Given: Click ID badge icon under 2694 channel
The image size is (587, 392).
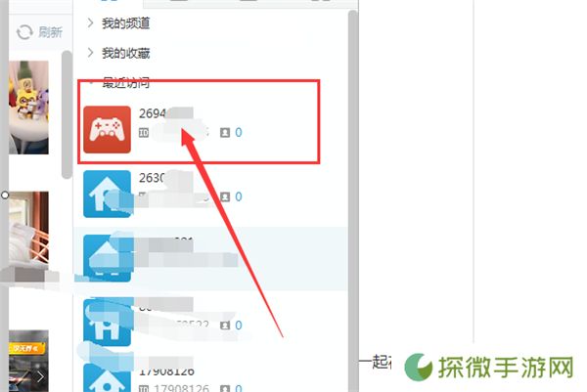Looking at the screenshot, I should click(x=144, y=132).
